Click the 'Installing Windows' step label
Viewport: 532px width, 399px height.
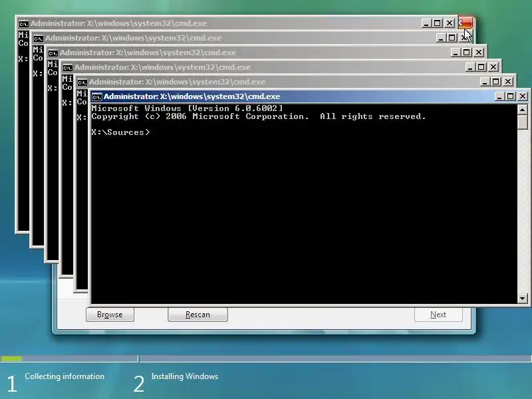pos(185,376)
